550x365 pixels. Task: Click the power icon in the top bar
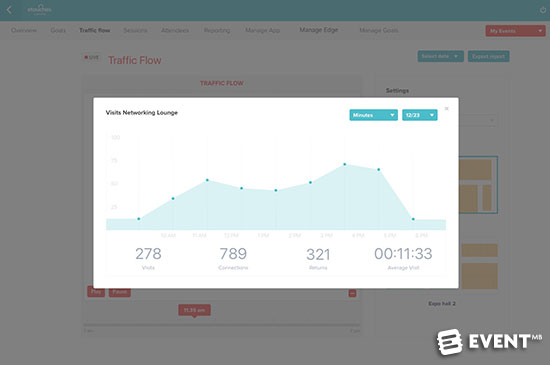pyautogui.click(x=543, y=10)
